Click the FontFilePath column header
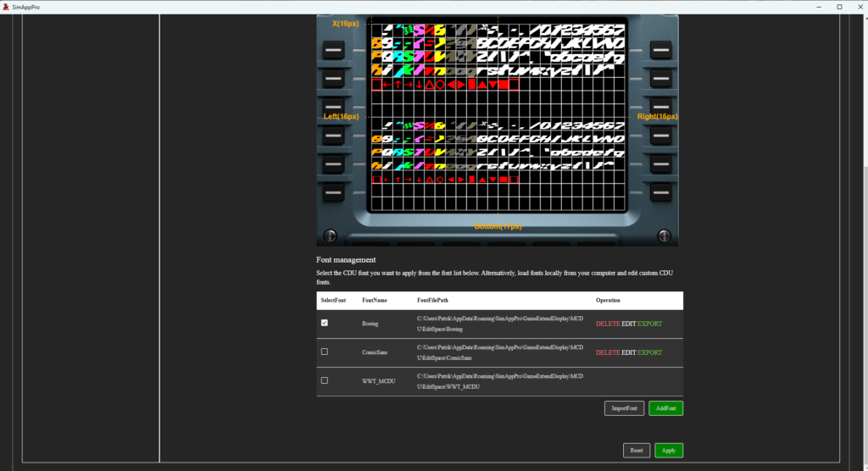This screenshot has width=868, height=471. pyautogui.click(x=432, y=301)
